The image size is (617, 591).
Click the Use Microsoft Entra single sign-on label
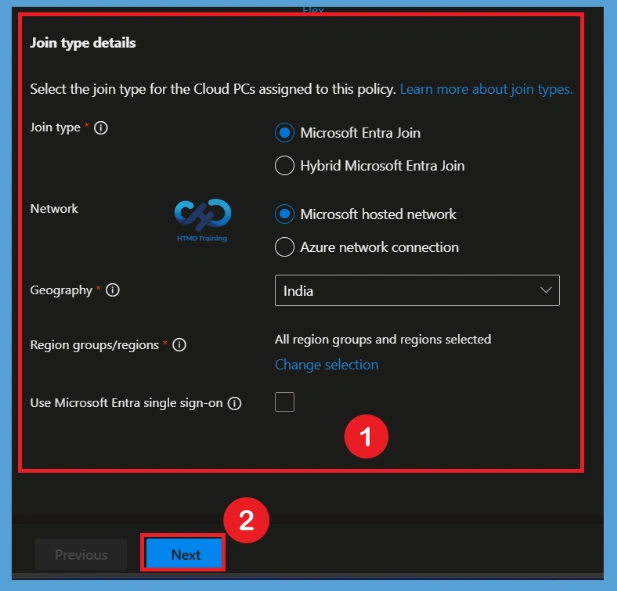[126, 403]
